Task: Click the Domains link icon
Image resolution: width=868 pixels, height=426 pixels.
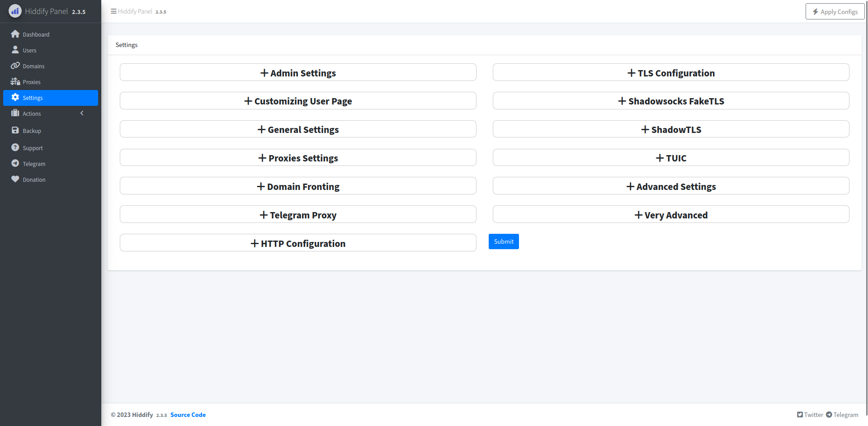Action: (15, 65)
